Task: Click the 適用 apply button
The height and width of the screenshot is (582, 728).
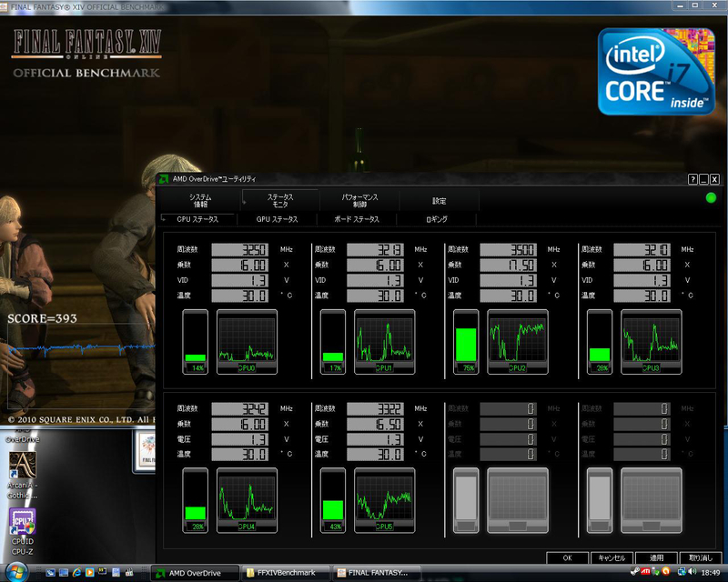Action: coord(656,557)
